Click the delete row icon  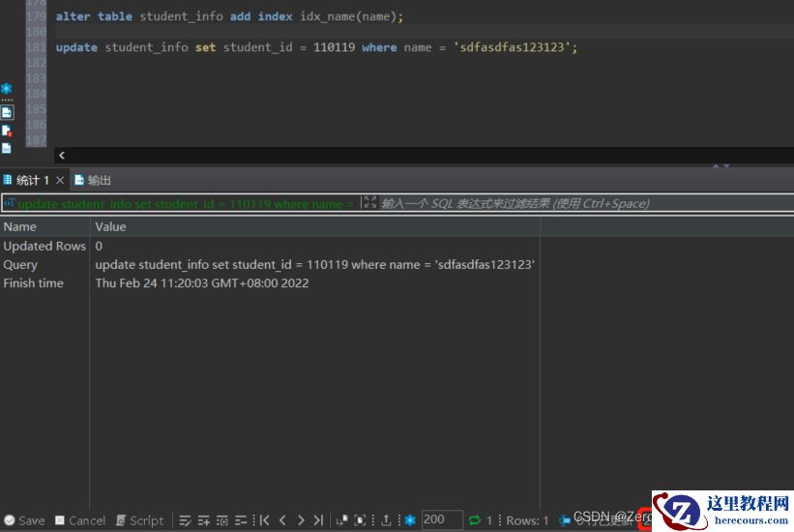click(241, 520)
